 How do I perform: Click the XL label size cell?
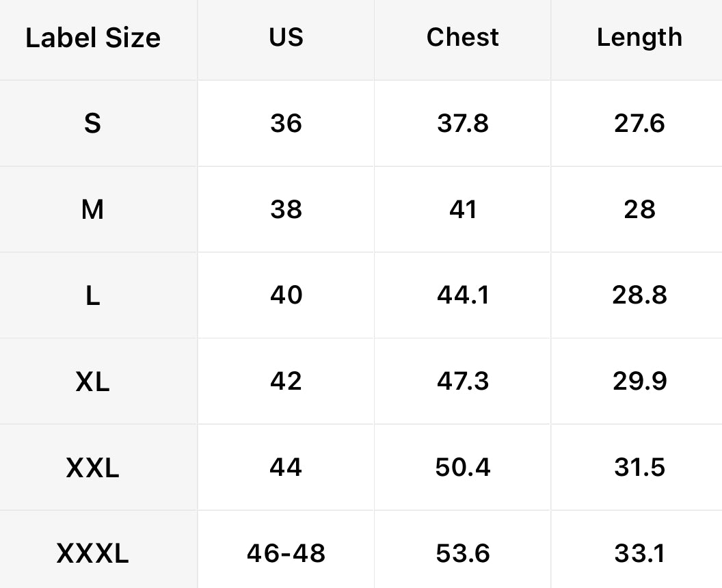tap(93, 382)
